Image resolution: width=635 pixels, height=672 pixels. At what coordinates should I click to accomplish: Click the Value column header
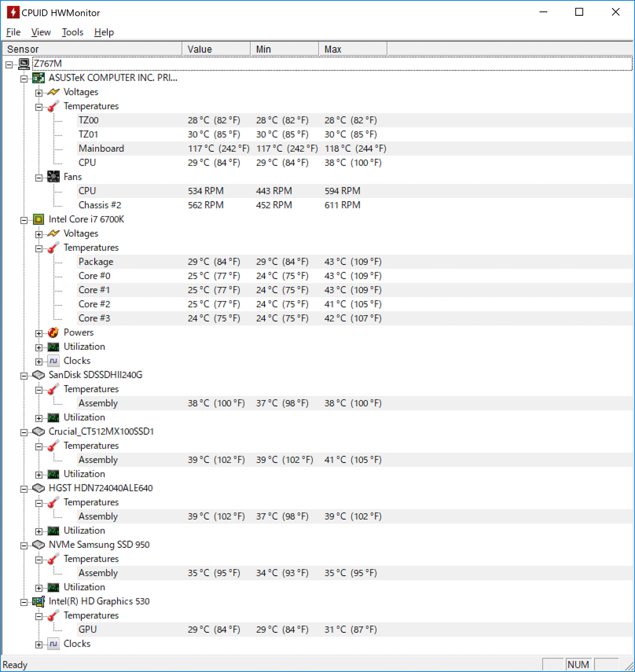pos(216,49)
